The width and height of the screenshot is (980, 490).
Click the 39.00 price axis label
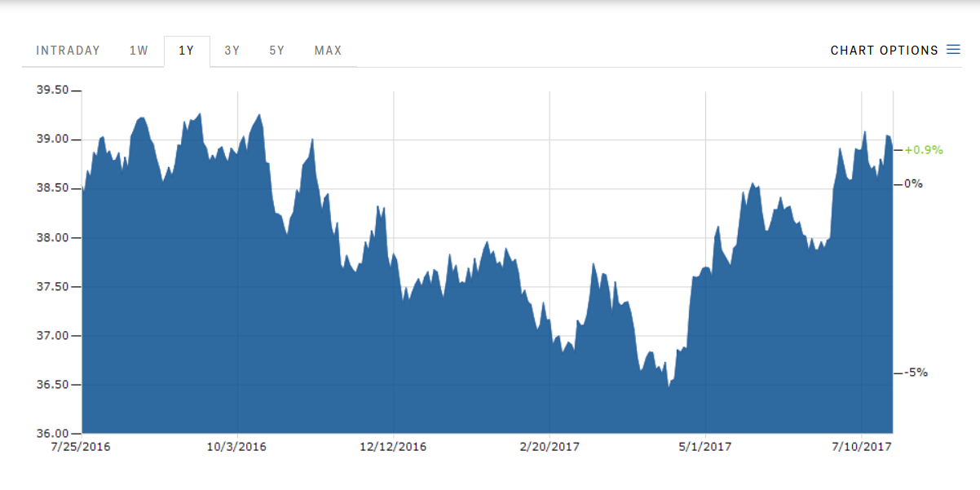tap(53, 139)
